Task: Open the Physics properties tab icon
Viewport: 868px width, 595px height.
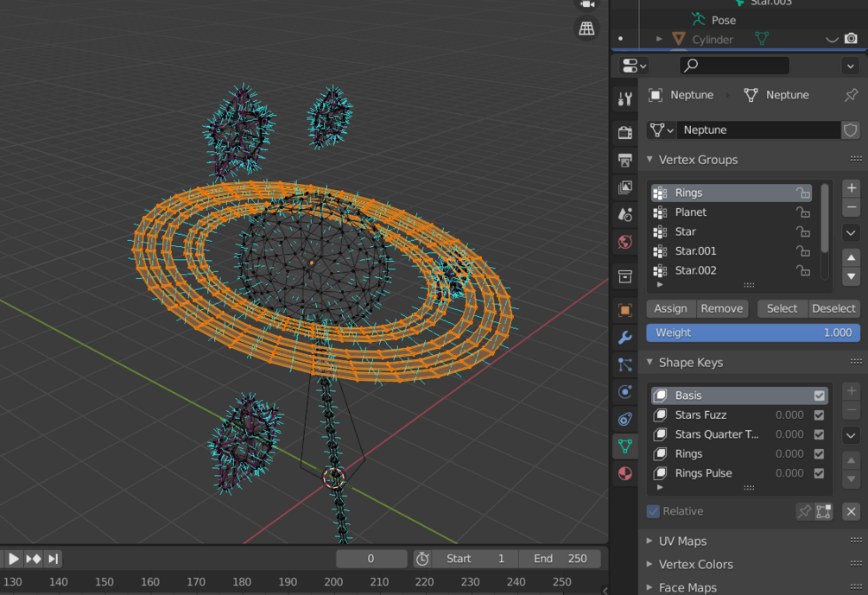Action: click(x=625, y=392)
